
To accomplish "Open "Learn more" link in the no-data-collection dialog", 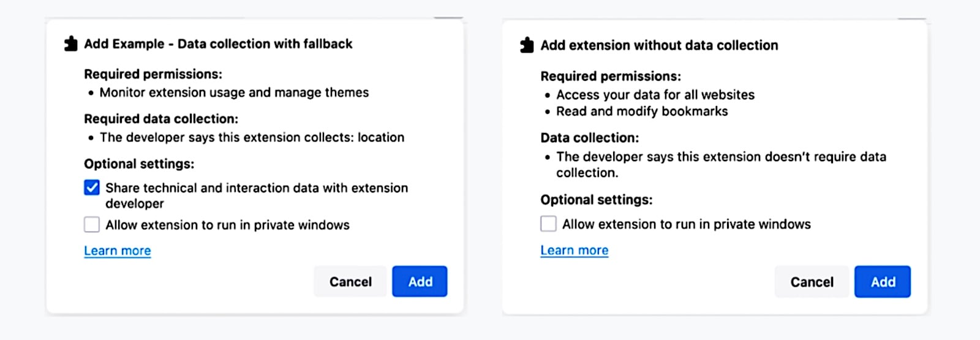I will pyautogui.click(x=574, y=251).
